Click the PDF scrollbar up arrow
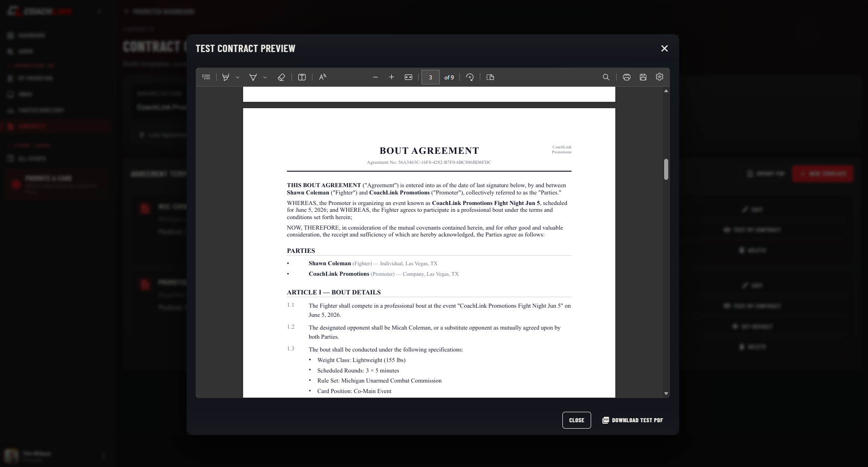The height and width of the screenshot is (467, 868). pos(666,91)
